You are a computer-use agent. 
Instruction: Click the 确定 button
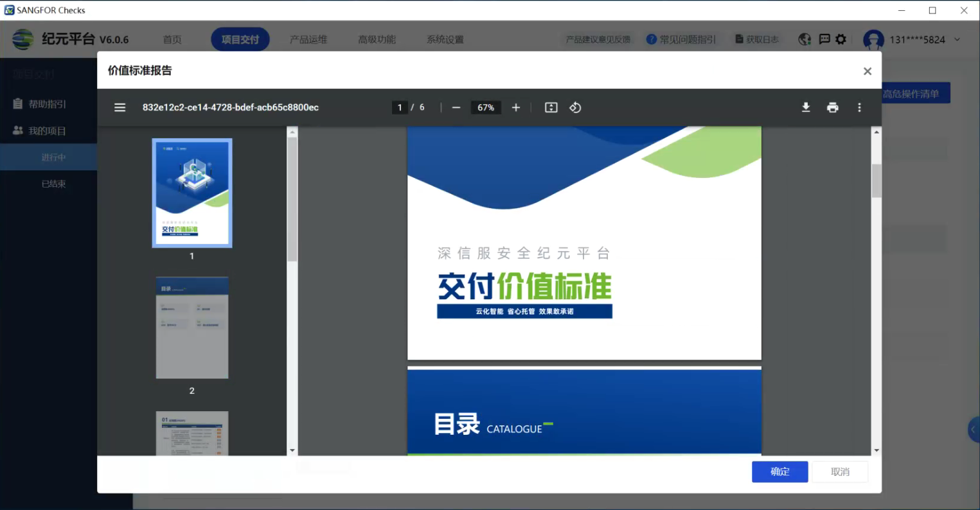tap(780, 471)
